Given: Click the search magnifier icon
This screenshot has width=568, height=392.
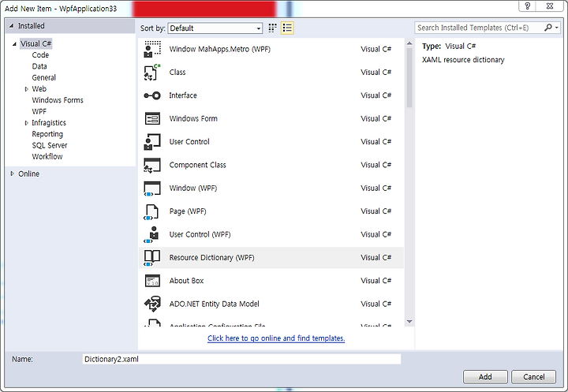Looking at the screenshot, I should [548, 28].
